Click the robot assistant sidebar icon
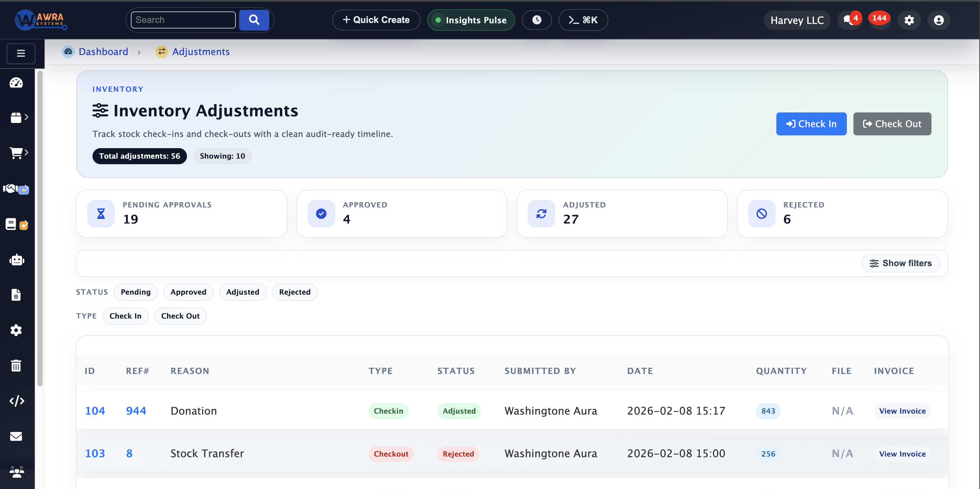This screenshot has height=489, width=980. click(x=16, y=260)
